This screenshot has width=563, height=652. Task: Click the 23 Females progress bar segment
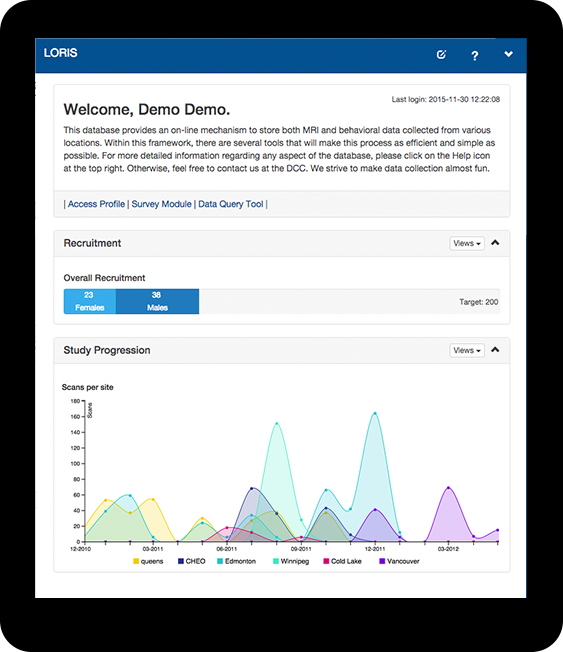coord(90,301)
